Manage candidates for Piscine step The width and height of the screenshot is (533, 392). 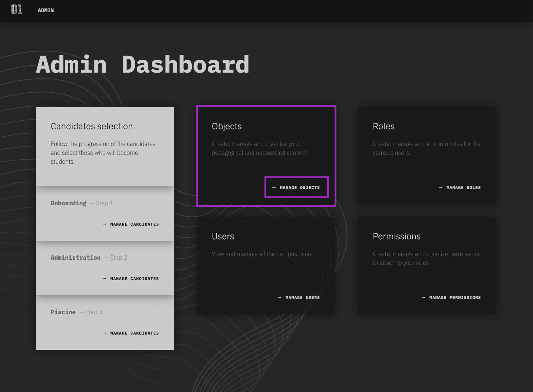point(131,333)
